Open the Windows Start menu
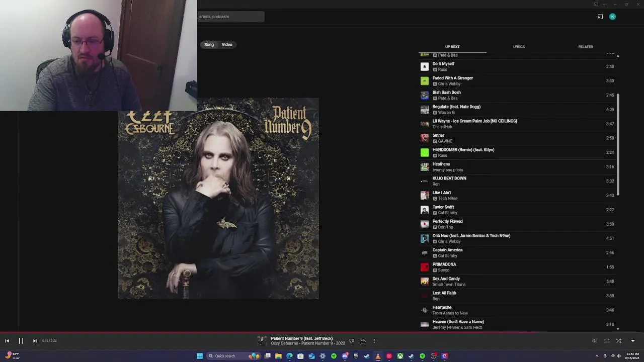Screen dimensions: 644x362 click(200, 356)
